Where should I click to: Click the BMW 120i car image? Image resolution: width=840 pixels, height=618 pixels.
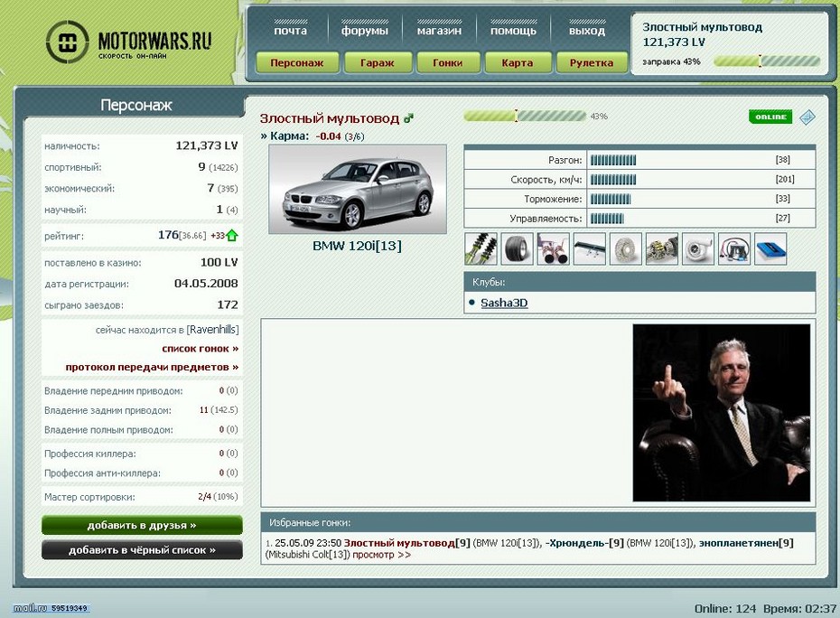click(x=358, y=189)
